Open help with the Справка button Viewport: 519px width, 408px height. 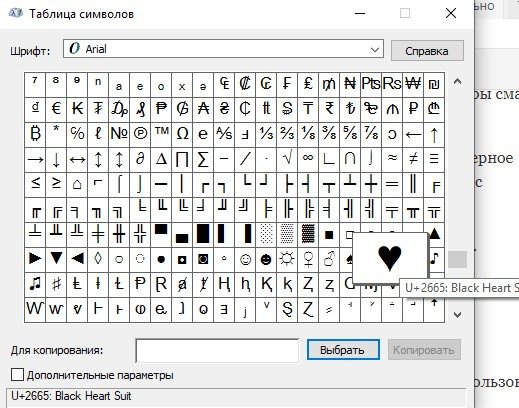click(x=427, y=51)
